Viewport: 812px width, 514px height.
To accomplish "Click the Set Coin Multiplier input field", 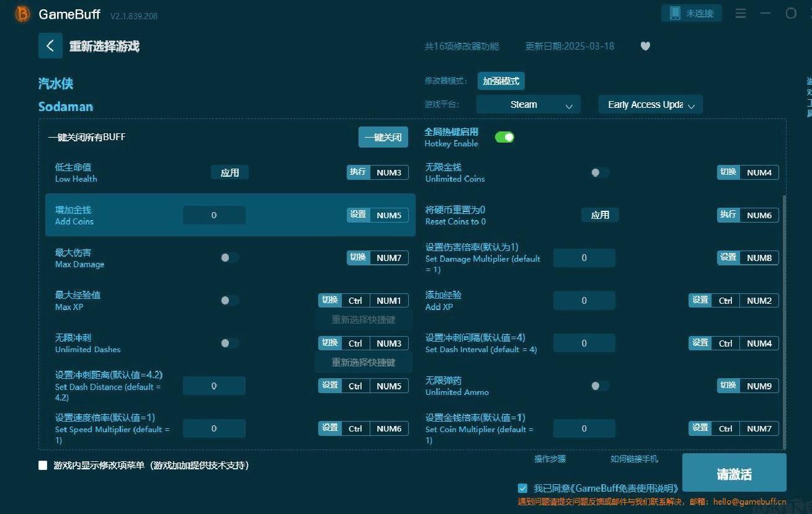I will [584, 429].
